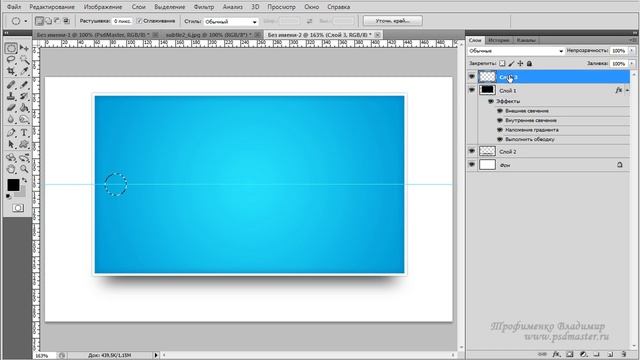This screenshot has height=360, width=640.
Task: Open the Стиль dropdown
Action: pyautogui.click(x=231, y=21)
